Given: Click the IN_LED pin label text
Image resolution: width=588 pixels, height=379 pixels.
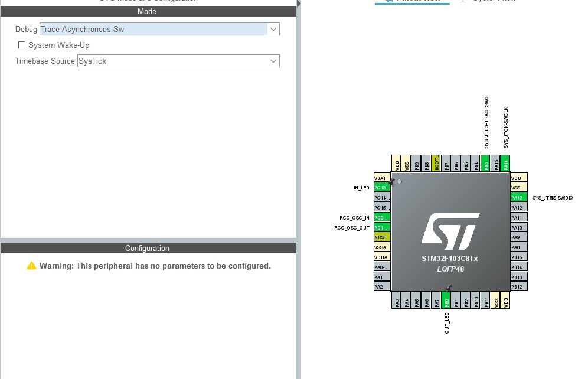Looking at the screenshot, I should pyautogui.click(x=361, y=188).
